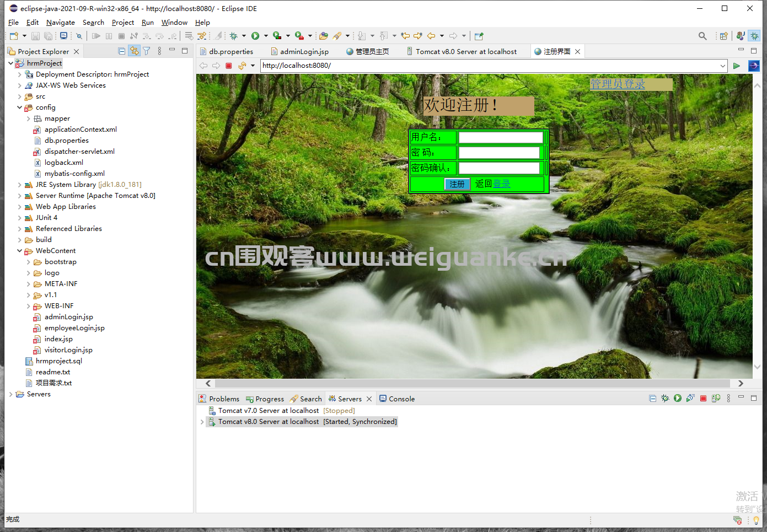Stop the server in Servers view toolbar
This screenshot has height=532, width=767.
click(x=703, y=399)
